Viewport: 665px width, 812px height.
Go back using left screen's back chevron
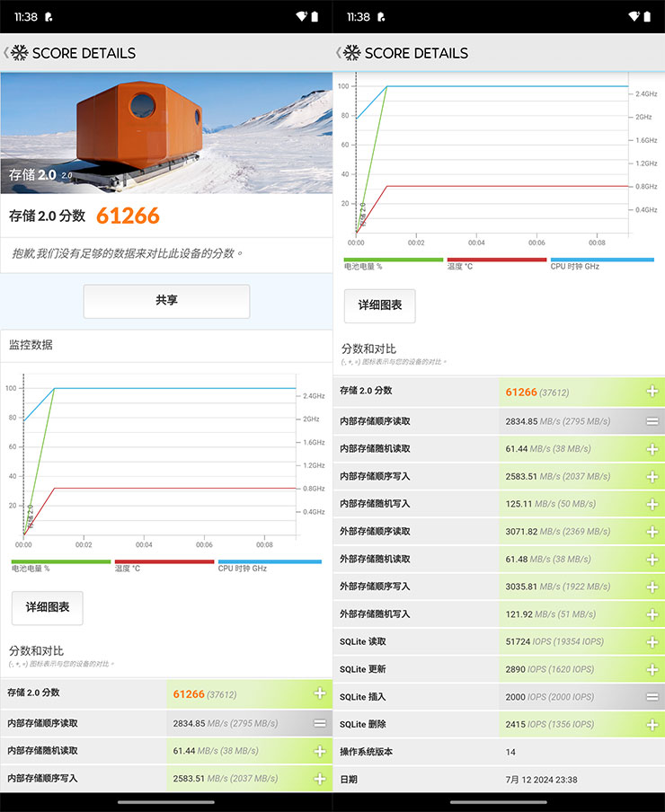point(5,52)
